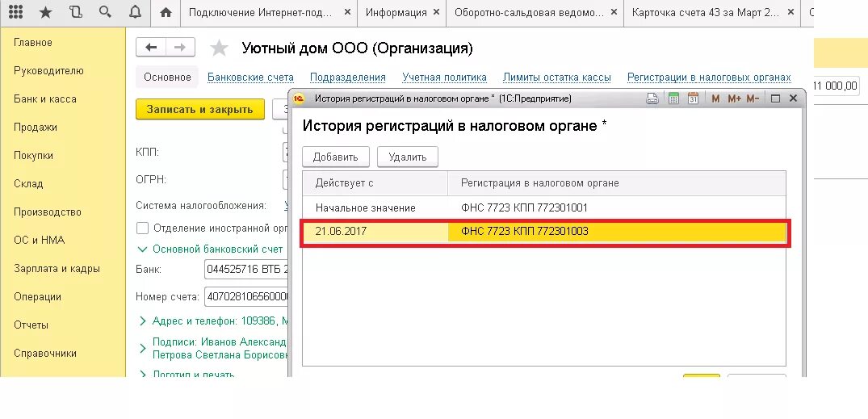This screenshot has width=868, height=419.
Task: Expand Логотип и печать section
Action: pyautogui.click(x=143, y=374)
